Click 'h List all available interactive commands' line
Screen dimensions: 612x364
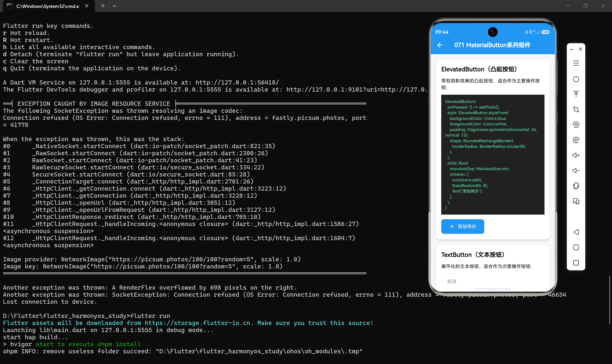pyautogui.click(x=79, y=47)
